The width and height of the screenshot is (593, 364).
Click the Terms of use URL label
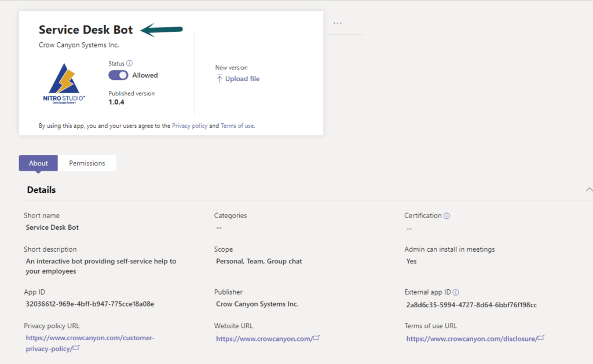(431, 326)
